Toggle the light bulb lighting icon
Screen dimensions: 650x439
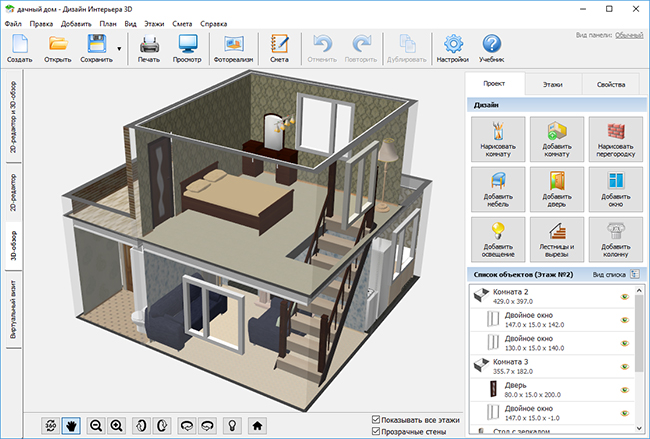click(232, 425)
